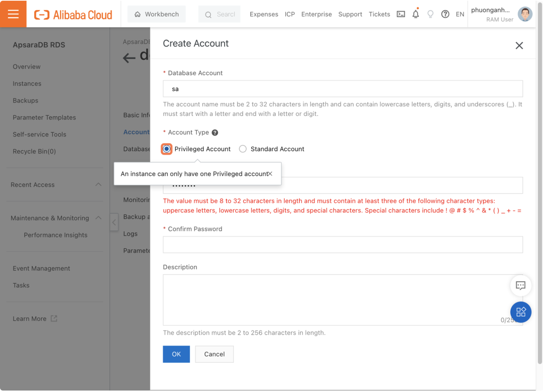Open the notification bell
The height and width of the screenshot is (392, 543).
[415, 14]
